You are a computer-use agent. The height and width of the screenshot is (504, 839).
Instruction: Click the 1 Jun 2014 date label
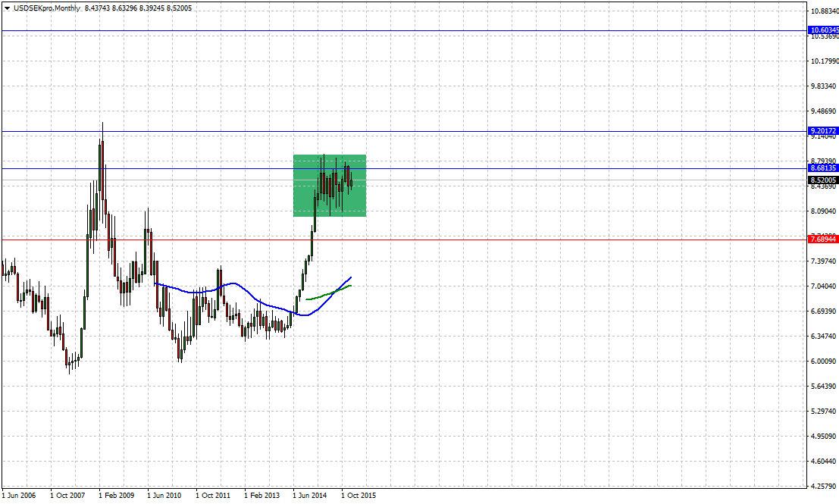310,496
